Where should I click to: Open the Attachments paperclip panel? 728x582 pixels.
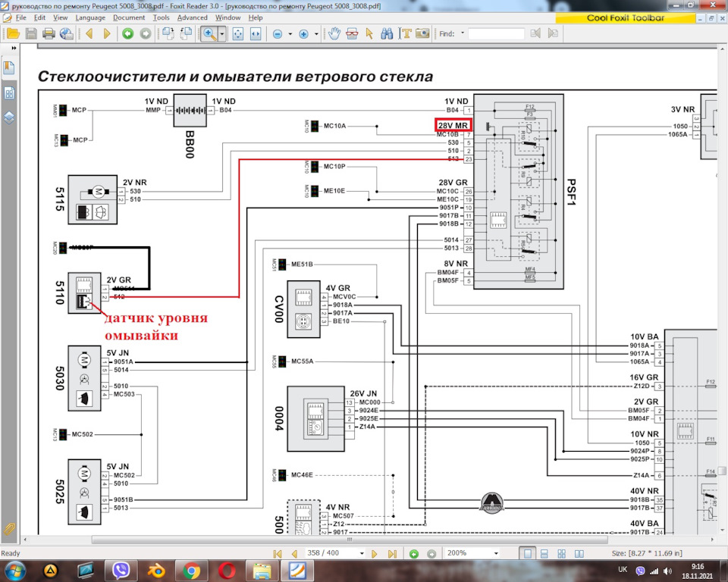[9, 529]
